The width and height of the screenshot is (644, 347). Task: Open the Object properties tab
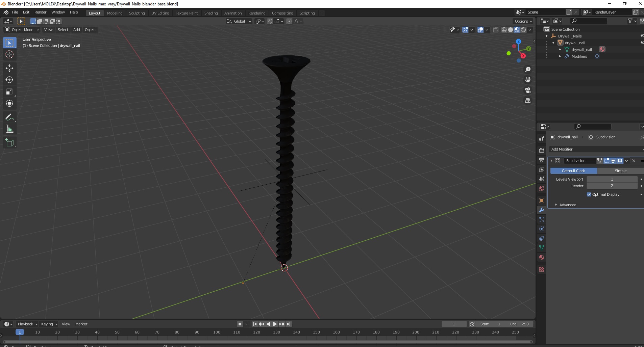pyautogui.click(x=542, y=201)
